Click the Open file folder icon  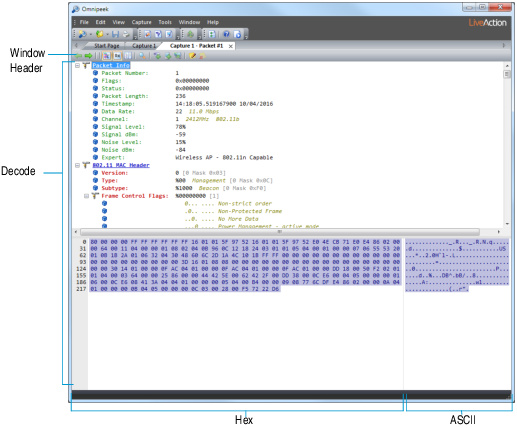click(99, 34)
